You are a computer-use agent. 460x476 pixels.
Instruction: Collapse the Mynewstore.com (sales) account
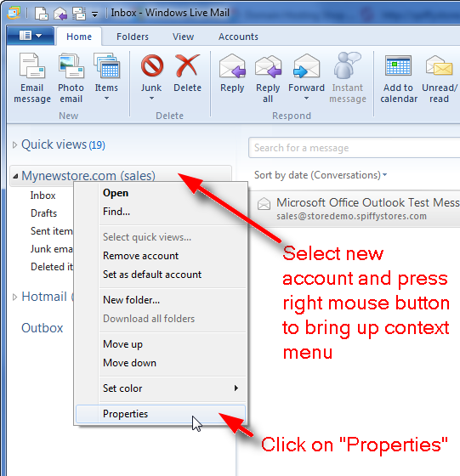coord(15,176)
